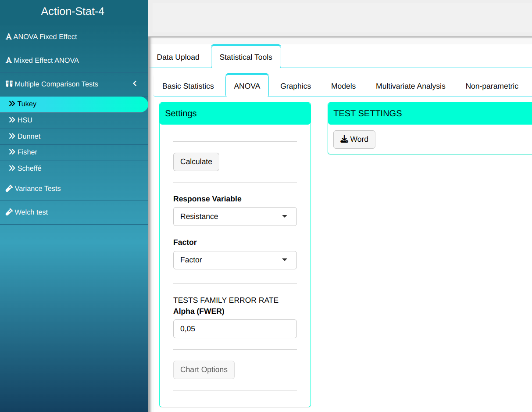The width and height of the screenshot is (532, 412).
Task: Open Variance Tests in sidebar
Action: [x=37, y=189]
